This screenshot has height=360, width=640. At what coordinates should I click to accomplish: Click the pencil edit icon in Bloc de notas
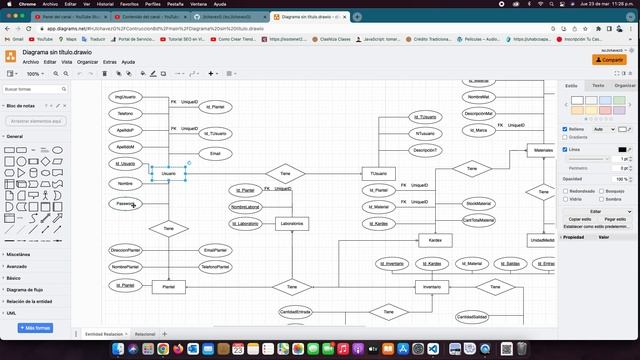[58, 106]
